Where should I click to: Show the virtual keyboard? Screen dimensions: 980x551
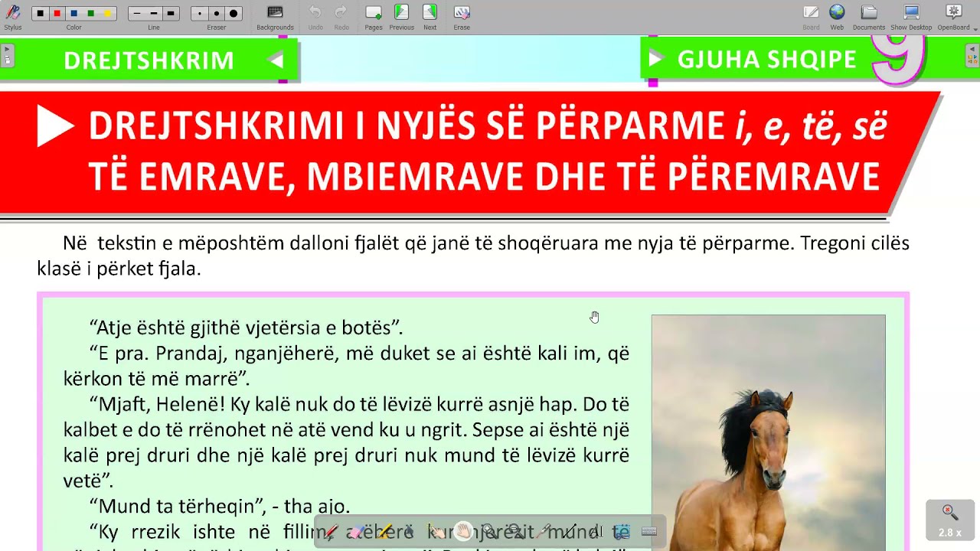(649, 532)
